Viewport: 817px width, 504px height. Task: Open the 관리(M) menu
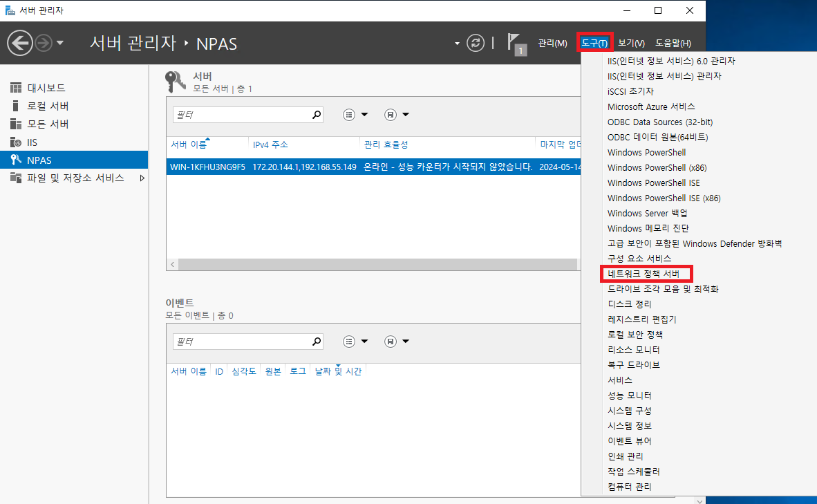coord(552,44)
